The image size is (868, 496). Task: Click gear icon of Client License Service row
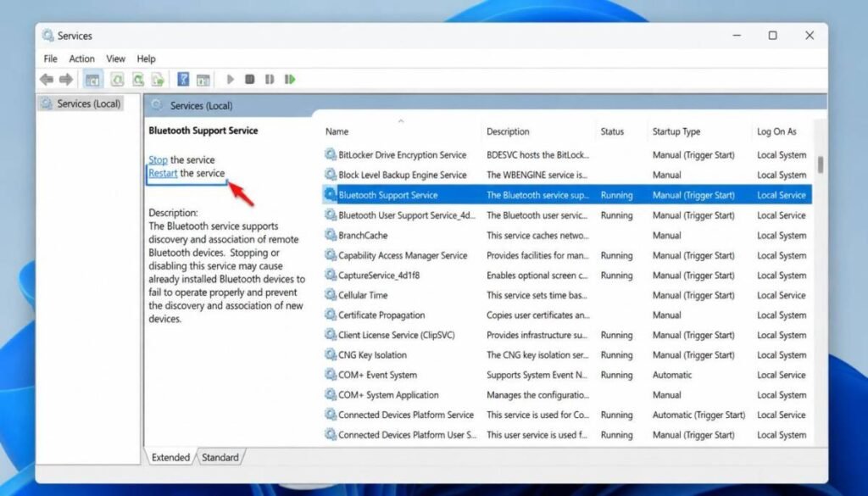[331, 335]
